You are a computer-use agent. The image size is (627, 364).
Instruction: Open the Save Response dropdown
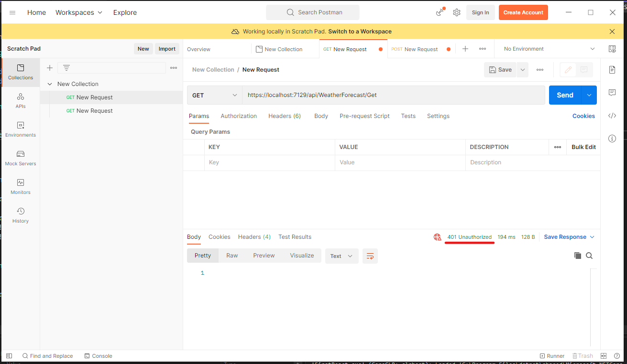click(x=569, y=237)
